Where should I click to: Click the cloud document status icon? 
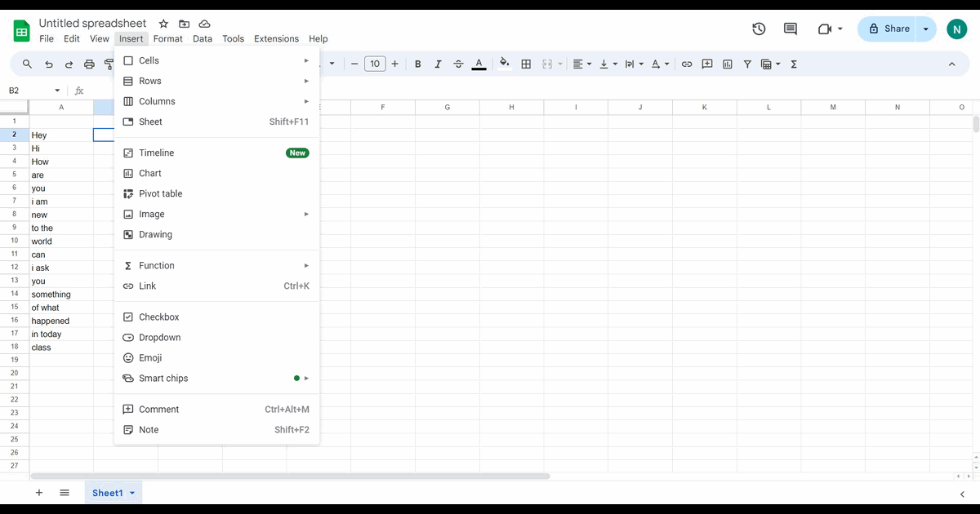click(x=204, y=24)
